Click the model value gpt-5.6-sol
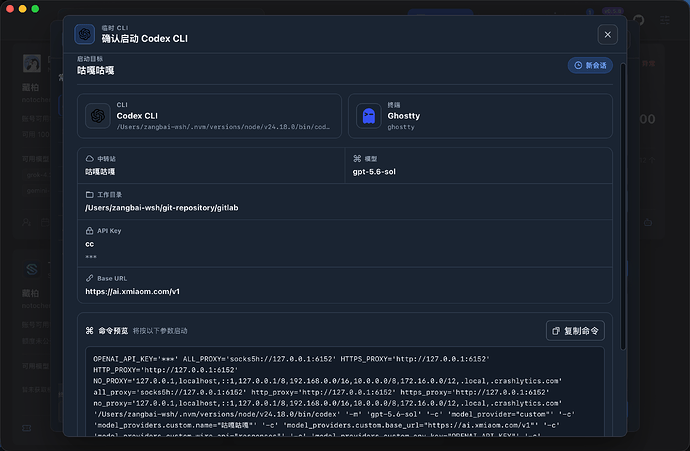The image size is (690, 451). 374,172
